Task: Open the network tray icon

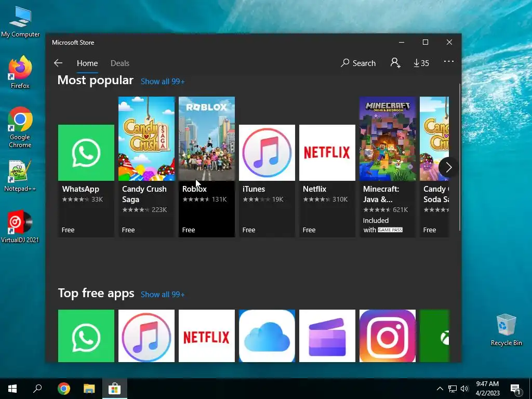Action: (453, 389)
